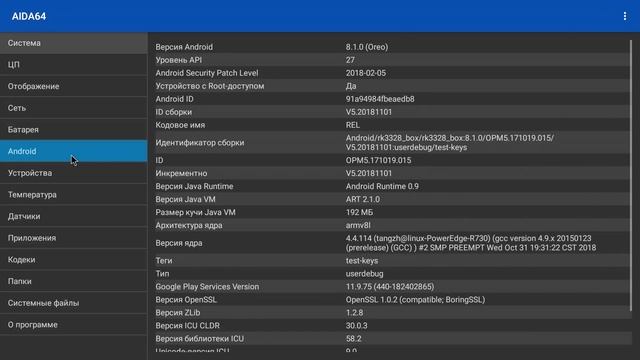Click value 11.9.75 (440-182402865)
This screenshot has height=360, width=640.
click(390, 287)
